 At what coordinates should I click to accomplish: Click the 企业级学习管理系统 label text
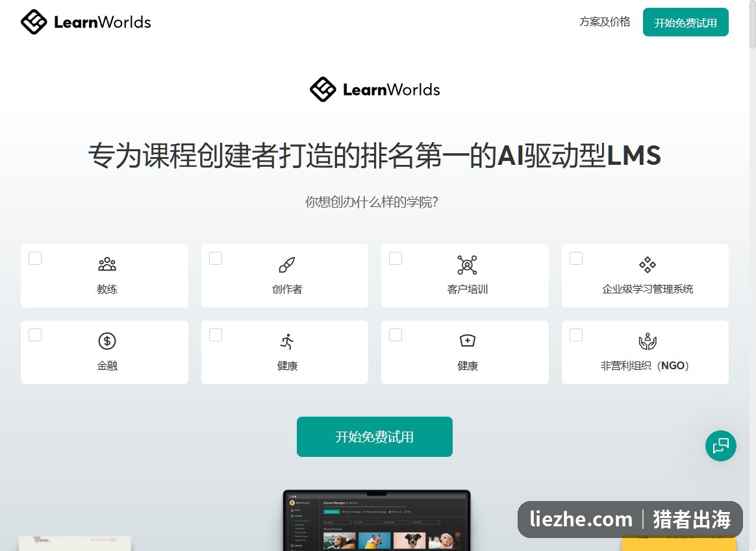pyautogui.click(x=648, y=289)
